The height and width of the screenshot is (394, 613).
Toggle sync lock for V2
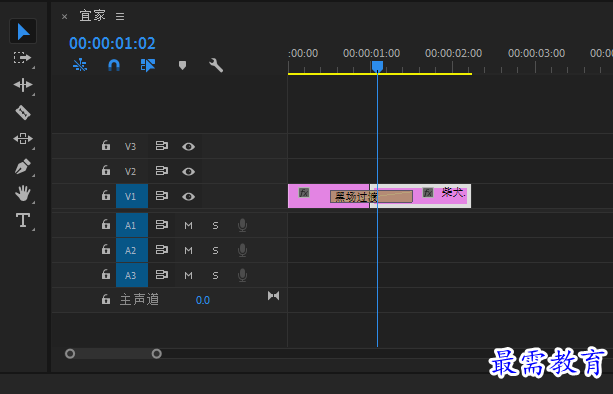pyautogui.click(x=161, y=171)
